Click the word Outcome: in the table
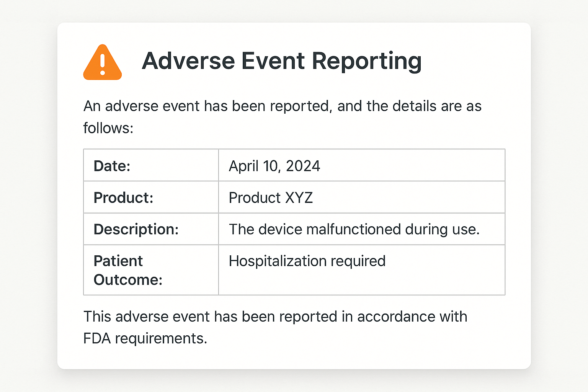This screenshot has width=588, height=392. point(128,280)
